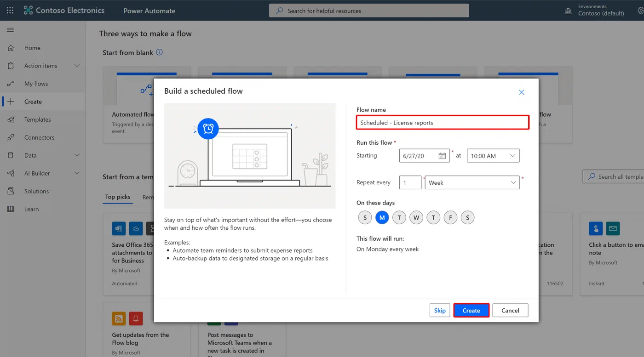Open the calendar date picker icon
This screenshot has height=357, width=644.
[x=442, y=156]
